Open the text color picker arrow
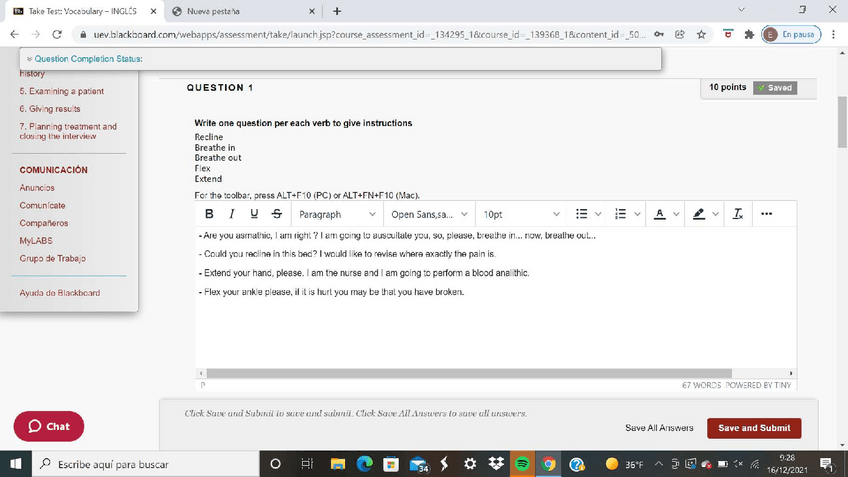 pos(676,214)
